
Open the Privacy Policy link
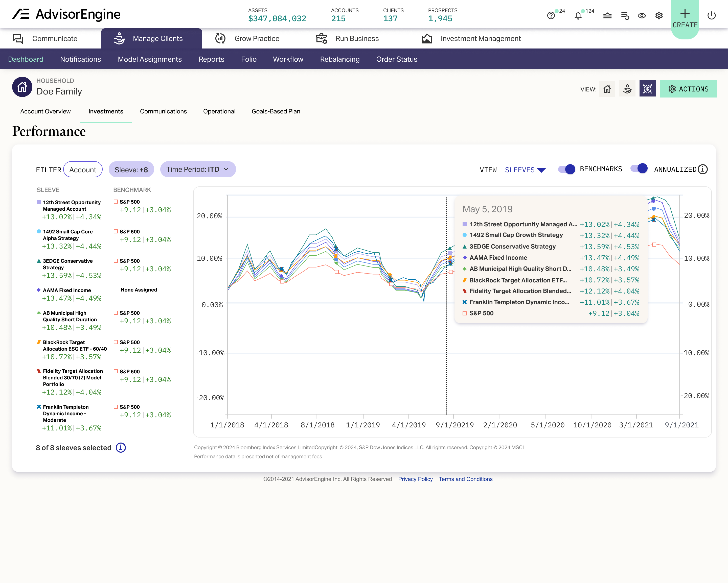[415, 479]
